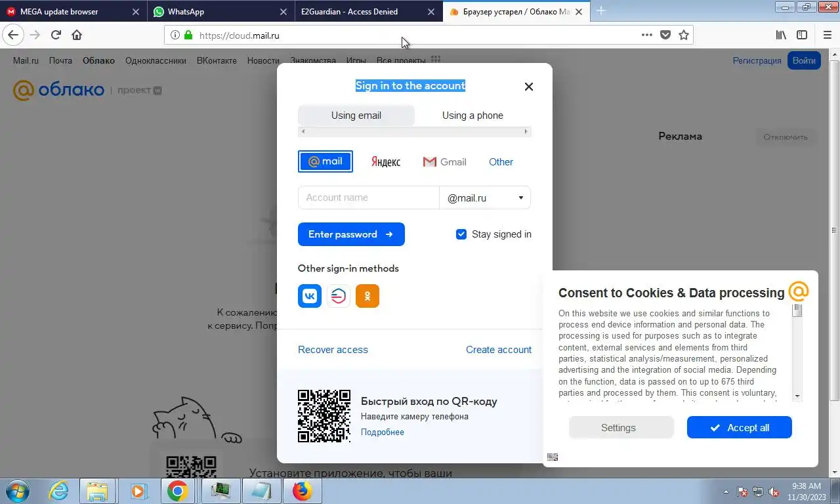
Task: Select Other email provider link
Action: coord(501,161)
